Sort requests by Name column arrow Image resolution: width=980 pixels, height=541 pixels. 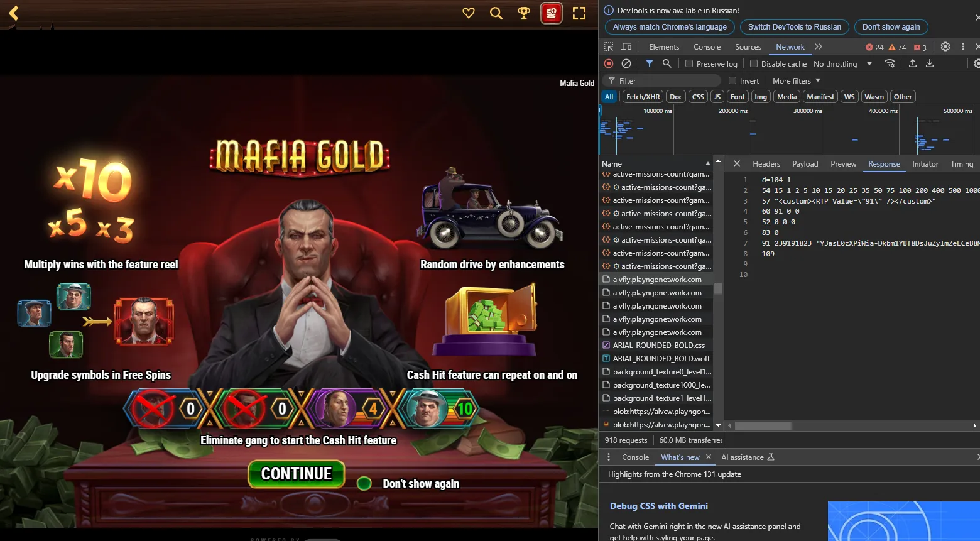(x=708, y=163)
